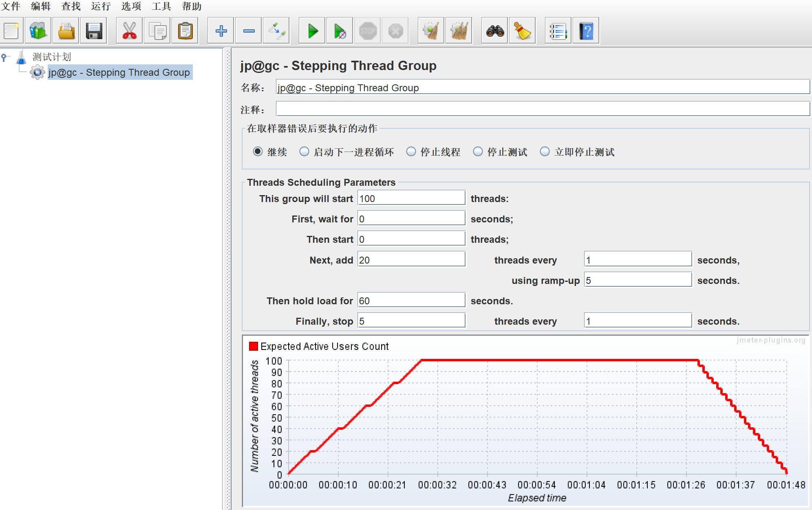The width and height of the screenshot is (812, 510).
Task: Click the green Start test button
Action: [312, 31]
